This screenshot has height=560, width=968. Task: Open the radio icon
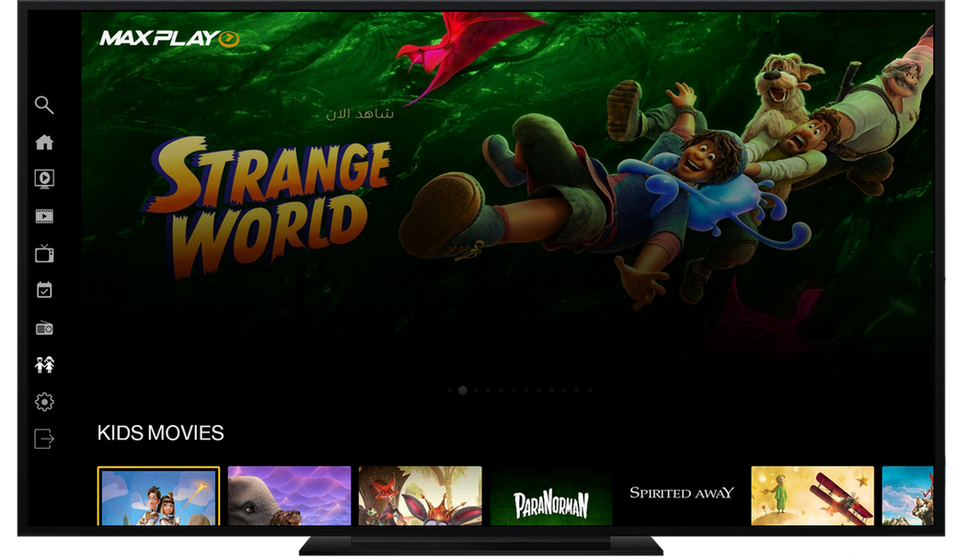(44, 328)
